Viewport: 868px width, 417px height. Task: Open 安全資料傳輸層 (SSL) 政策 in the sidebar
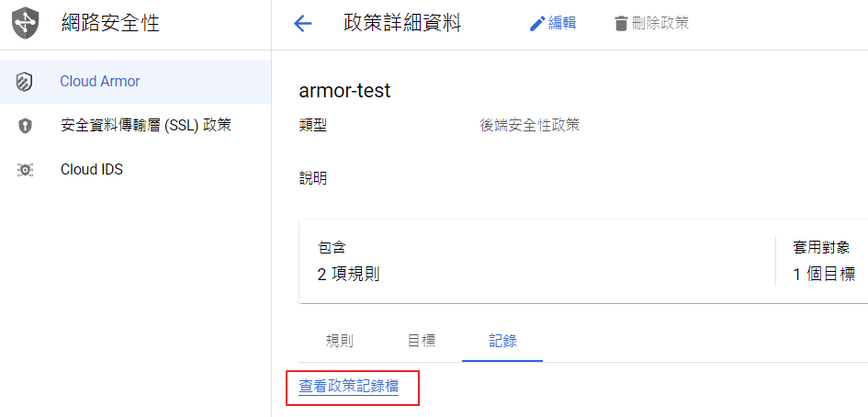pyautogui.click(x=145, y=126)
